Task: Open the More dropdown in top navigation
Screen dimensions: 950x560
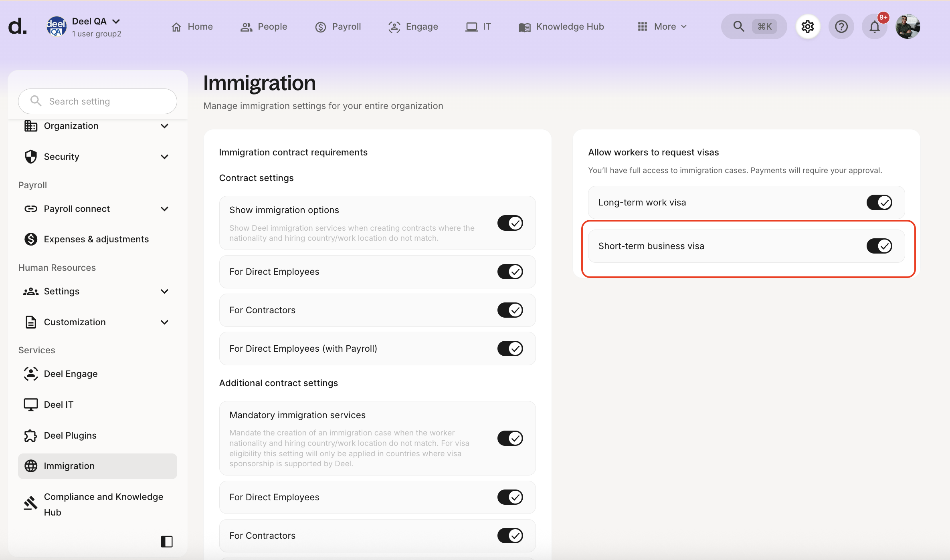Action: (x=662, y=26)
